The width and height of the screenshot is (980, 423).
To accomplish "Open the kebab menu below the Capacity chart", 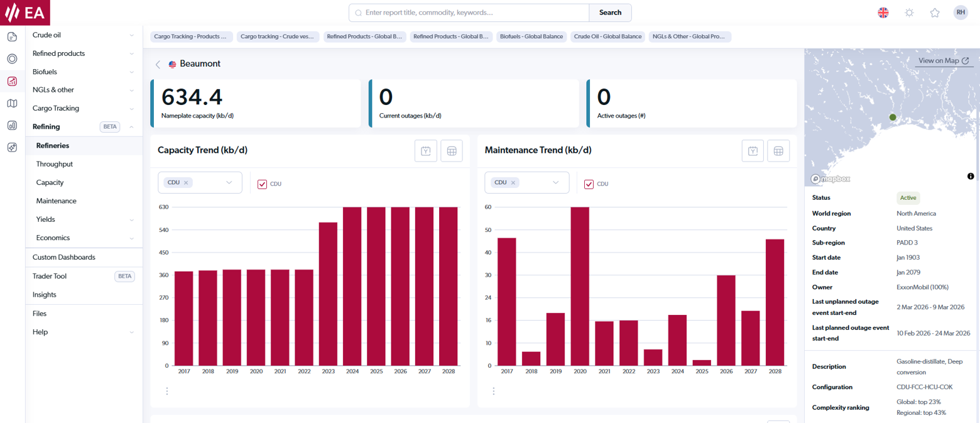I will pyautogui.click(x=167, y=390).
